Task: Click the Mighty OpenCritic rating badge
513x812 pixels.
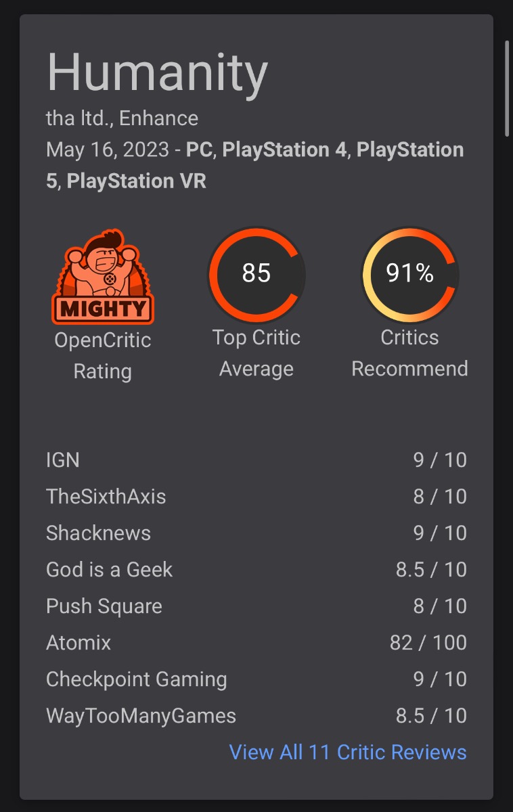Action: [103, 277]
